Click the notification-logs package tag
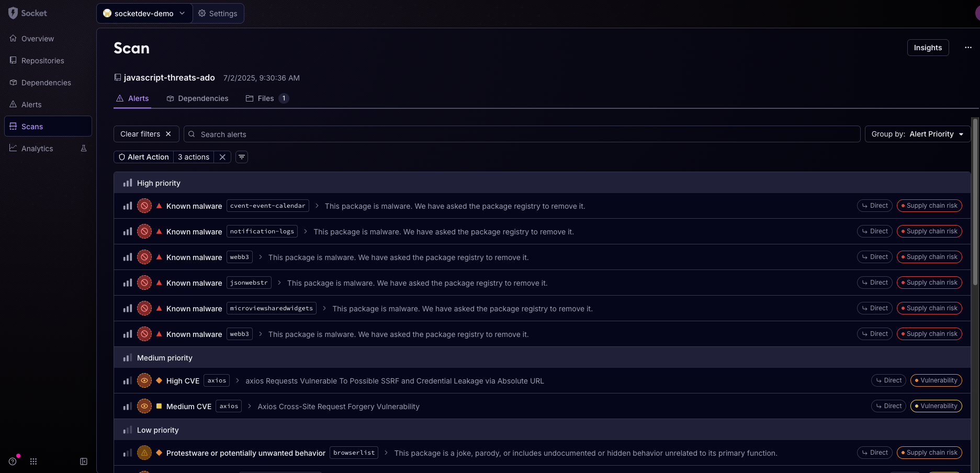Viewport: 980px width, 473px height. coord(262,231)
